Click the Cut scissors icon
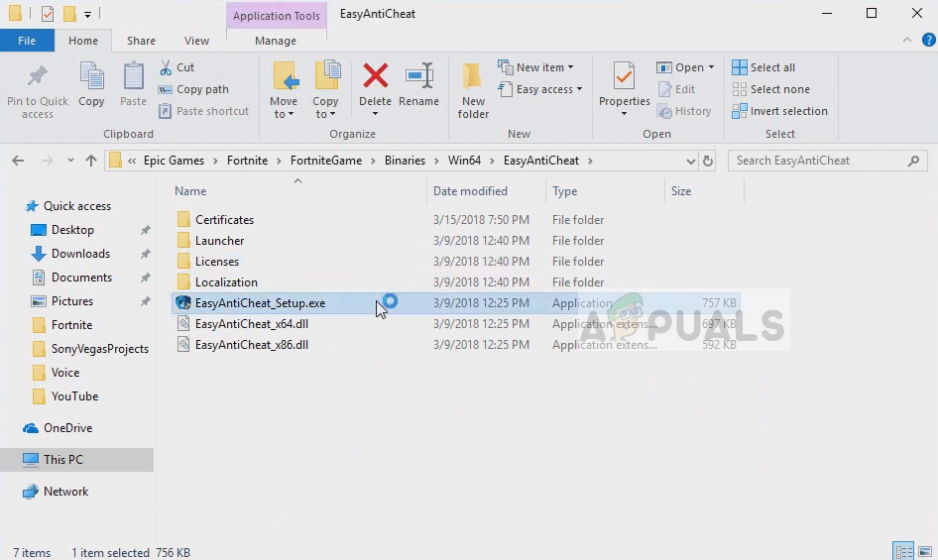This screenshot has height=560, width=938. (166, 67)
